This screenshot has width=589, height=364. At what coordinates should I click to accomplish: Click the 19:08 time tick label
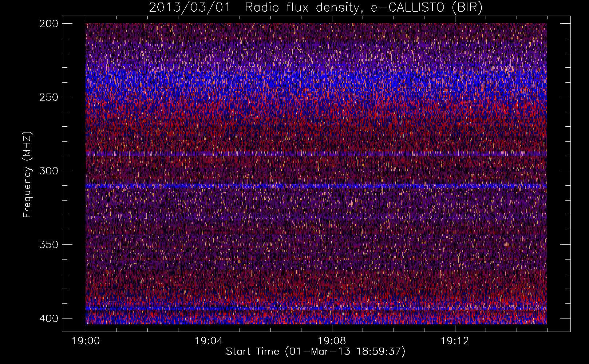point(332,341)
